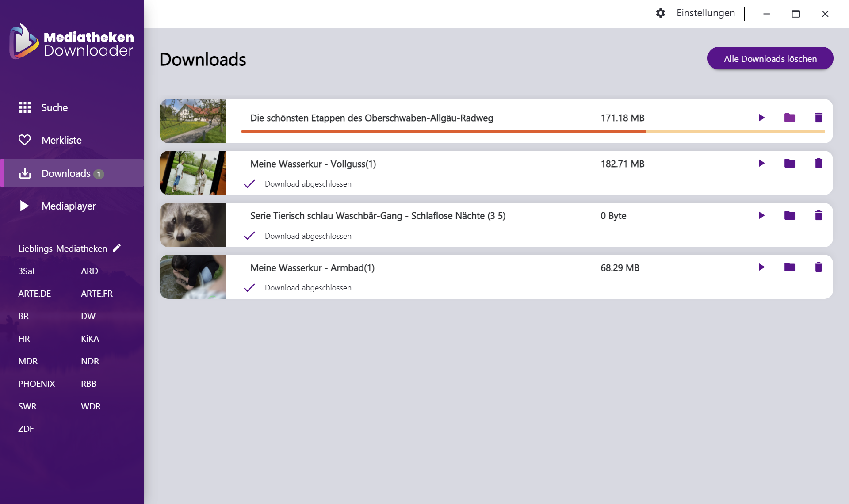Delete the Waschbär-Gang download entry

(x=818, y=215)
